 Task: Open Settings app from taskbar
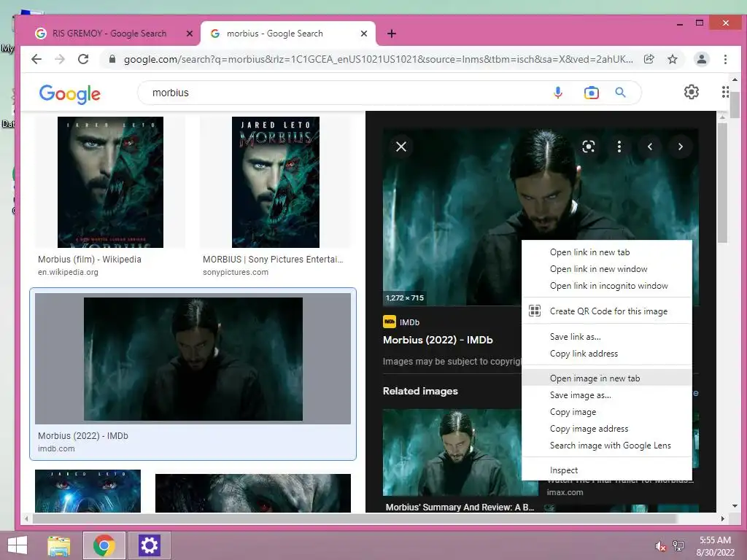pyautogui.click(x=149, y=545)
